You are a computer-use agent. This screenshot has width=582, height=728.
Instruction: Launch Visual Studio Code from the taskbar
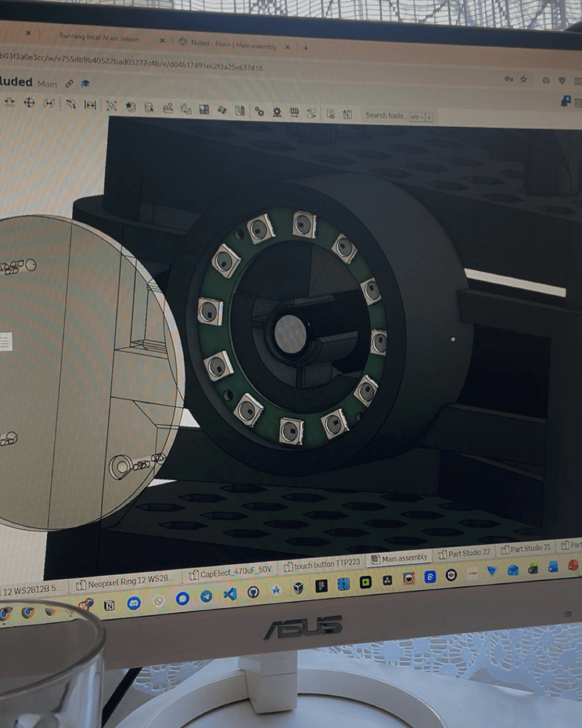point(230,594)
